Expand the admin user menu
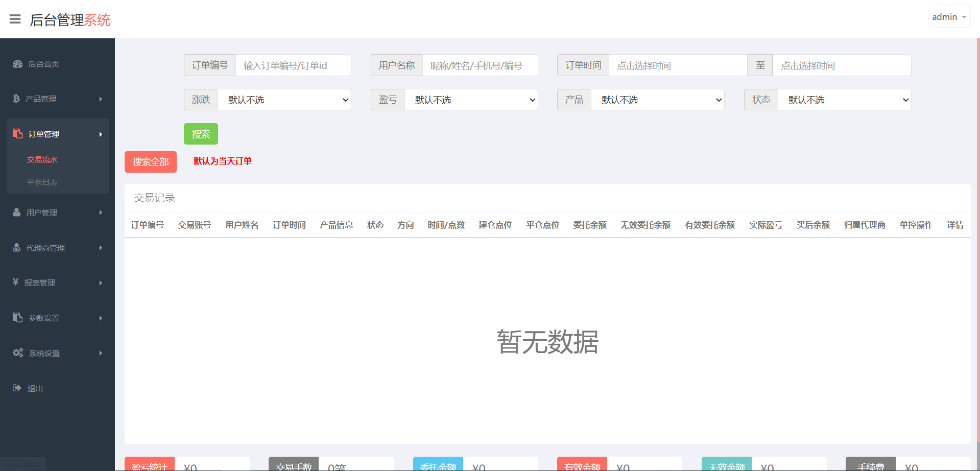Screen dimensions: 980x471 tap(949, 17)
